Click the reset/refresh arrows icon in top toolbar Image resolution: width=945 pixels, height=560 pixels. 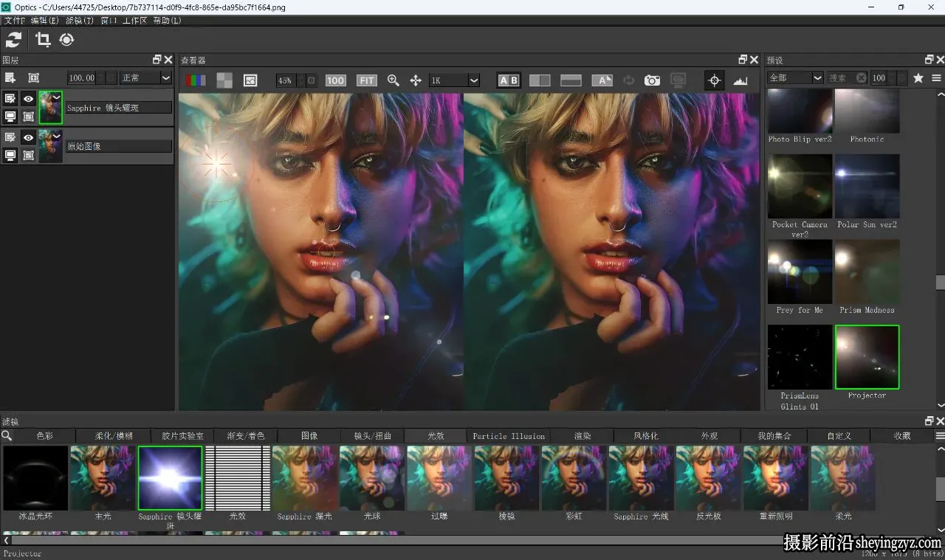point(14,40)
